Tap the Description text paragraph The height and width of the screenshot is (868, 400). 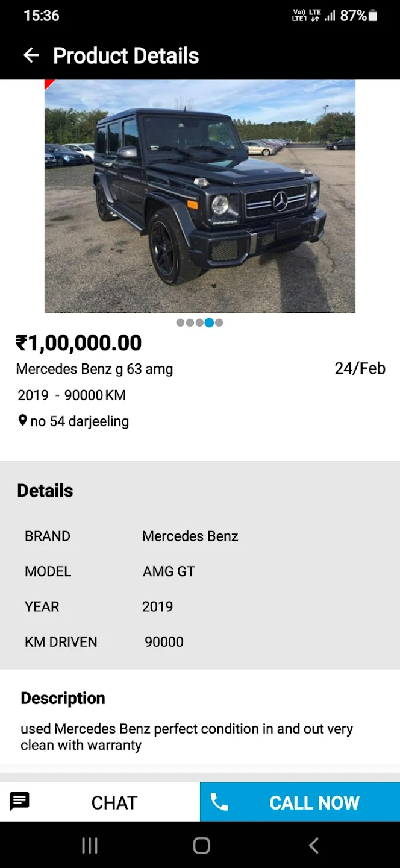click(x=187, y=737)
